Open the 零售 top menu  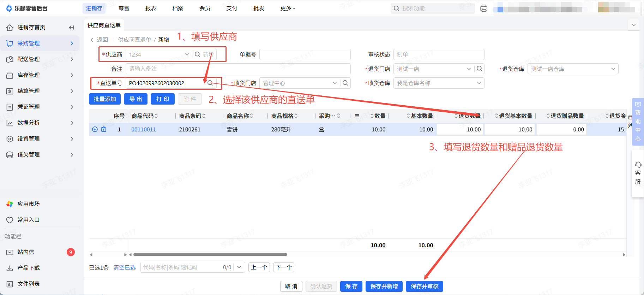(124, 8)
